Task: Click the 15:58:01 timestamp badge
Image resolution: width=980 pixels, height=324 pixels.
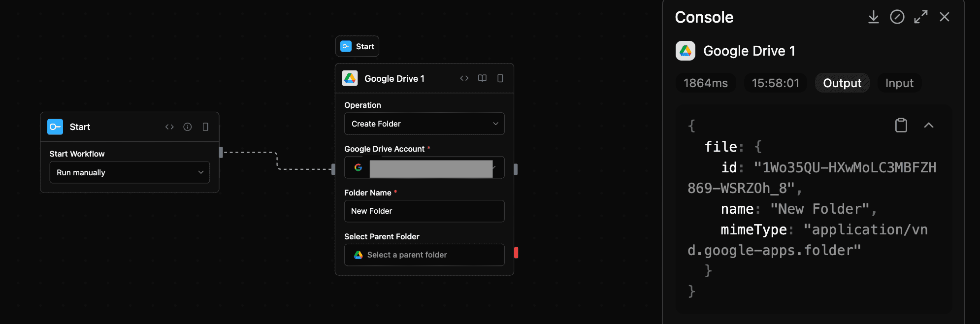Action: [775, 83]
